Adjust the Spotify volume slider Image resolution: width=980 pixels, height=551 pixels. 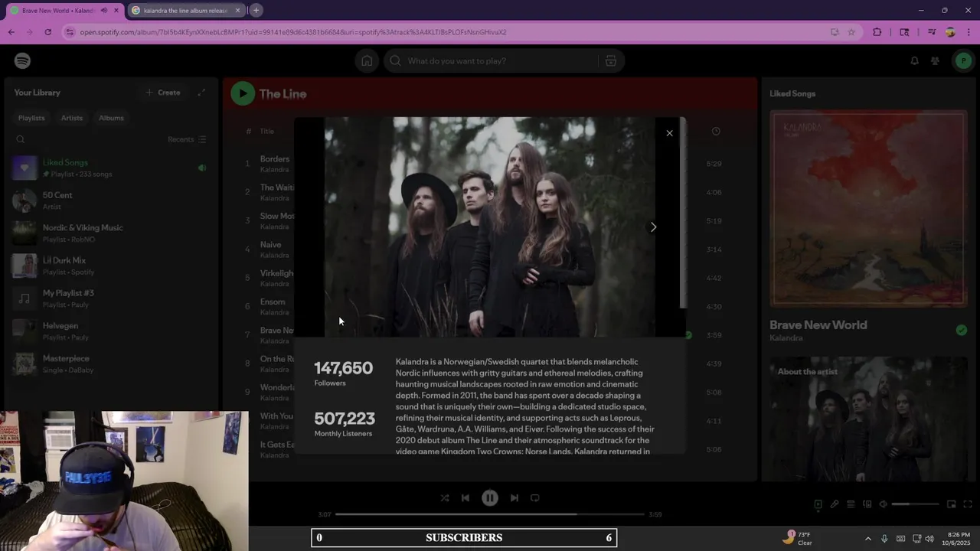pyautogui.click(x=915, y=504)
